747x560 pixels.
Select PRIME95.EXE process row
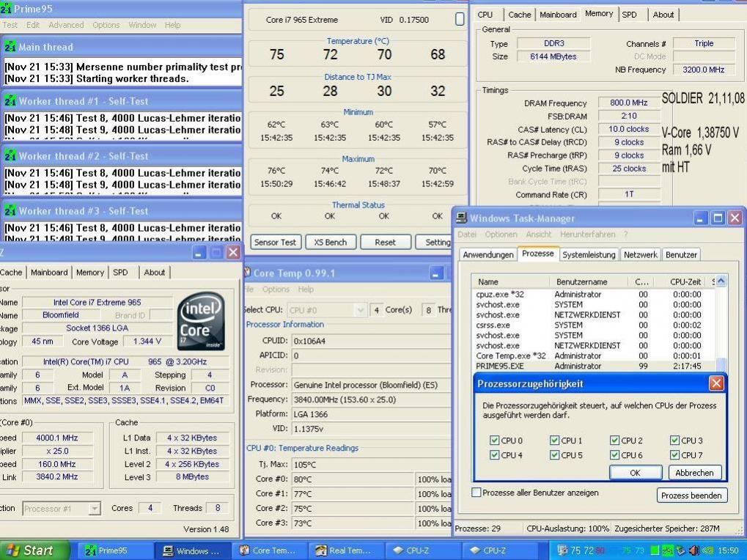pos(501,366)
